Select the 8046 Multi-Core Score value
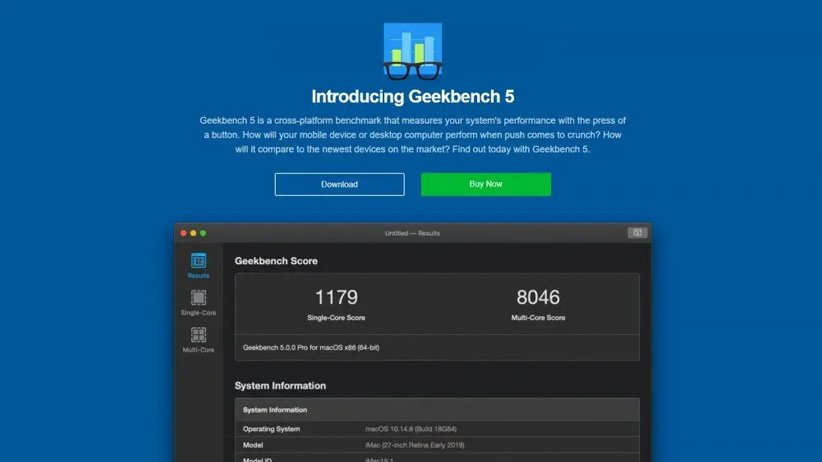This screenshot has width=822, height=462. (538, 297)
